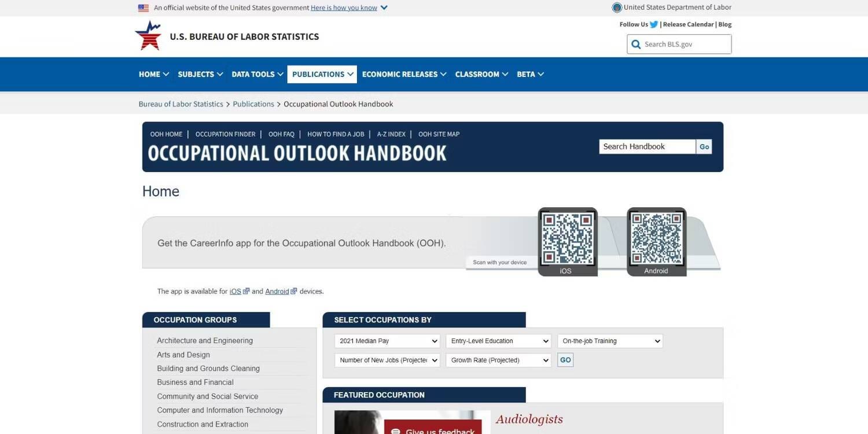
Task: Click the 'Here is how you know' link
Action: point(344,8)
